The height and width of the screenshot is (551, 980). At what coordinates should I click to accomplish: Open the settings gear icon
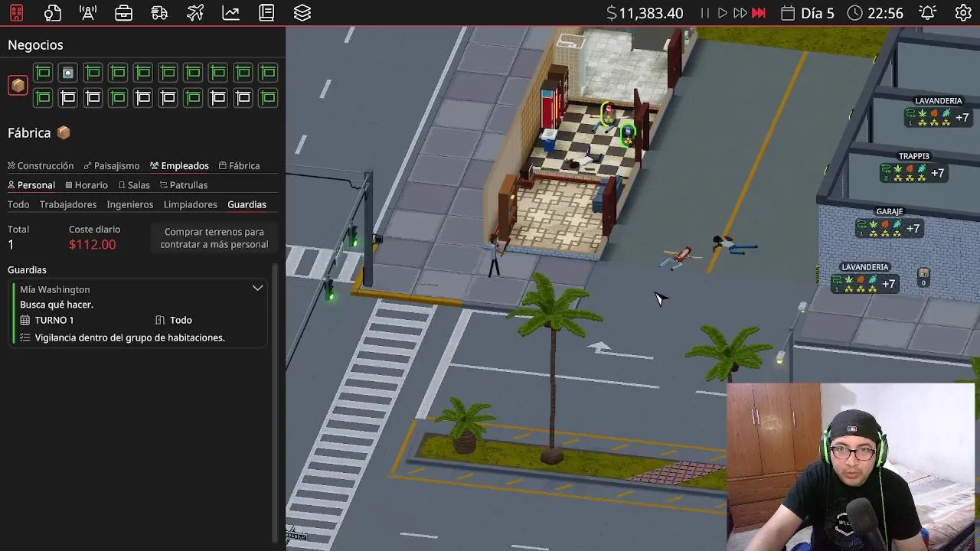[x=963, y=13]
